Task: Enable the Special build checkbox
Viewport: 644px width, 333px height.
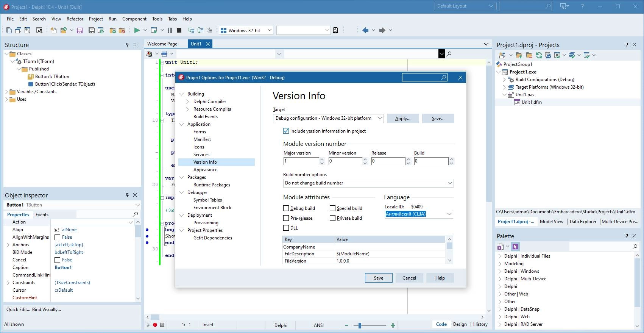Action: (x=332, y=208)
